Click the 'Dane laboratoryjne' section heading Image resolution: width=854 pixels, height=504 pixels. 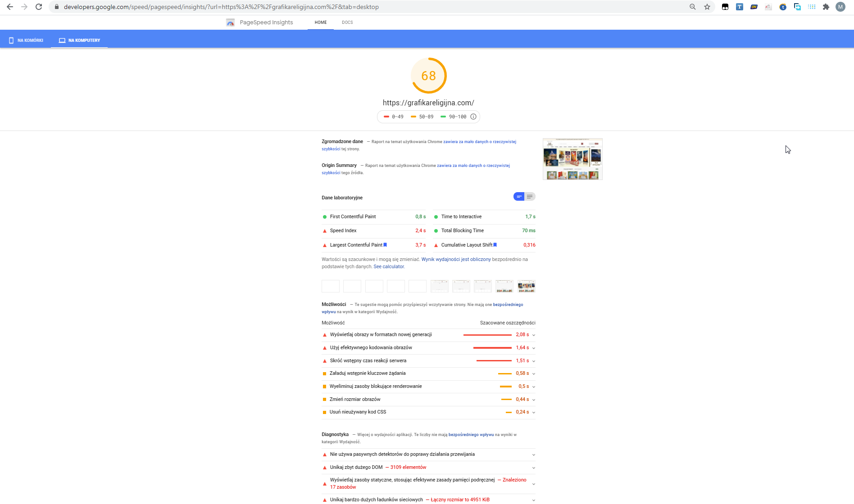(342, 198)
